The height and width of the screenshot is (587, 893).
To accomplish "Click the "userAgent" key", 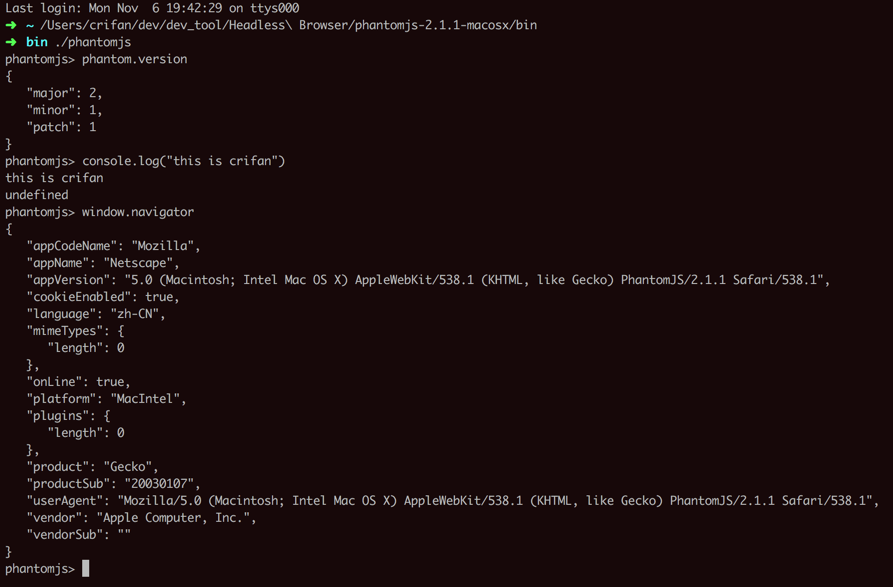I will point(64,501).
